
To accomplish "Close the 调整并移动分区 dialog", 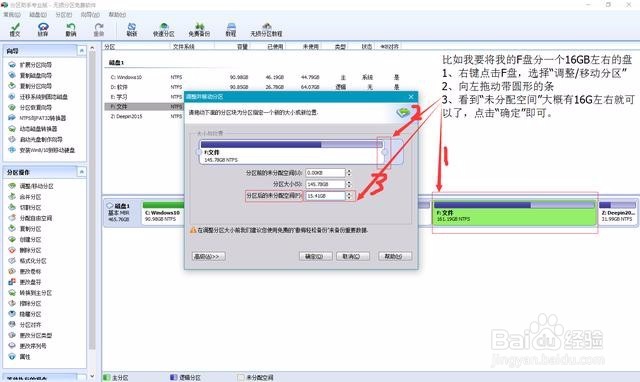I will [x=411, y=97].
